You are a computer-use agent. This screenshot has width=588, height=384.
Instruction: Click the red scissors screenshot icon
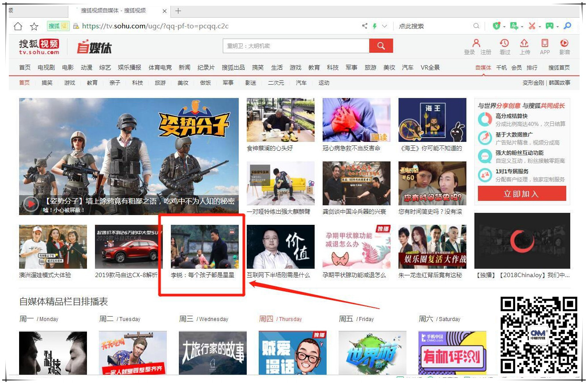click(532, 26)
